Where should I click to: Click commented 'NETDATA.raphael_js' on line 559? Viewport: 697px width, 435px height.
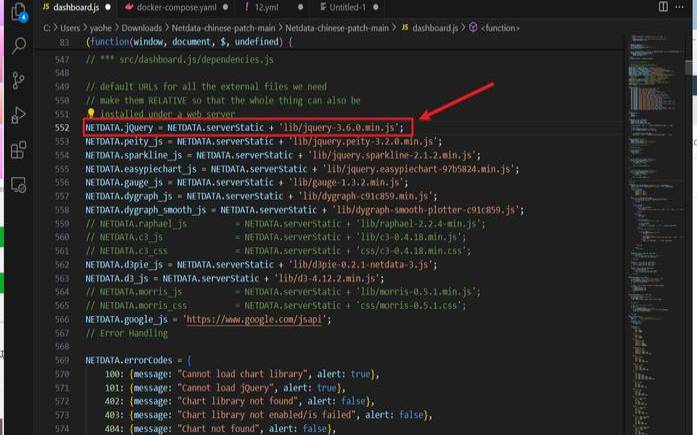(143, 224)
